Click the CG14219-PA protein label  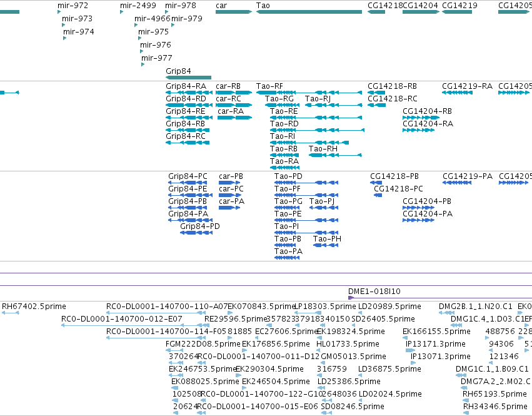coord(468,176)
